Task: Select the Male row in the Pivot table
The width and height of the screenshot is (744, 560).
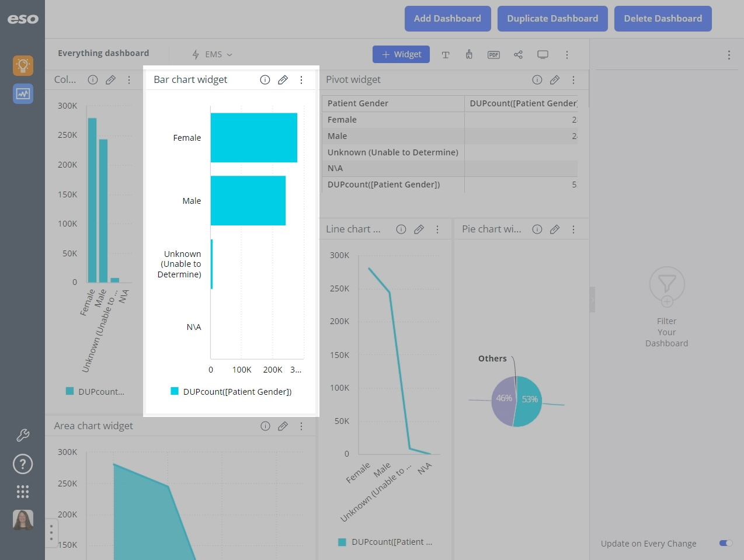Action: 450,136
